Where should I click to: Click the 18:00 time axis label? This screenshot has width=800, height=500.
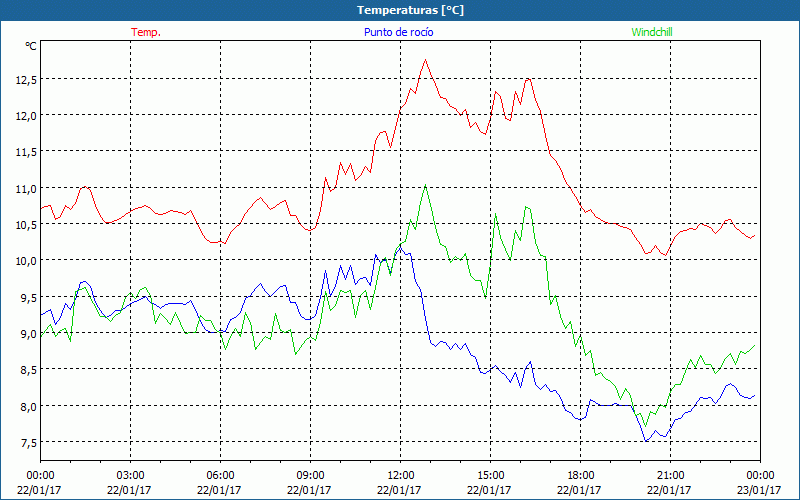[581, 476]
